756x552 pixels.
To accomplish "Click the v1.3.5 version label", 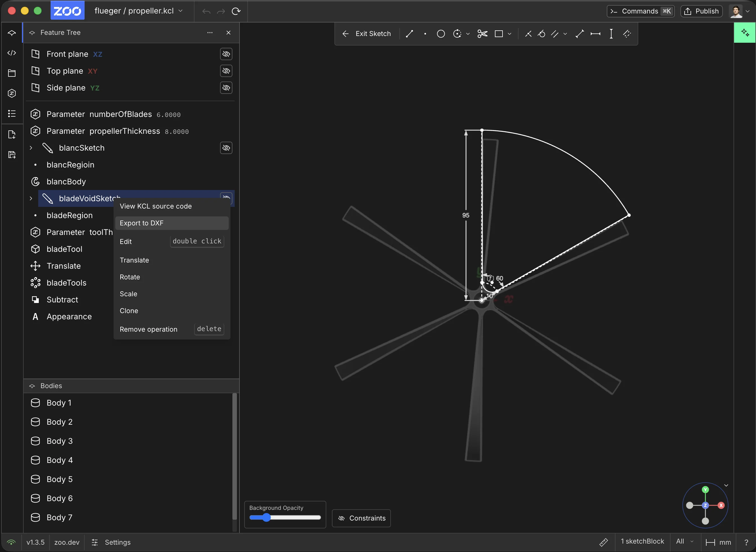I will pos(35,542).
